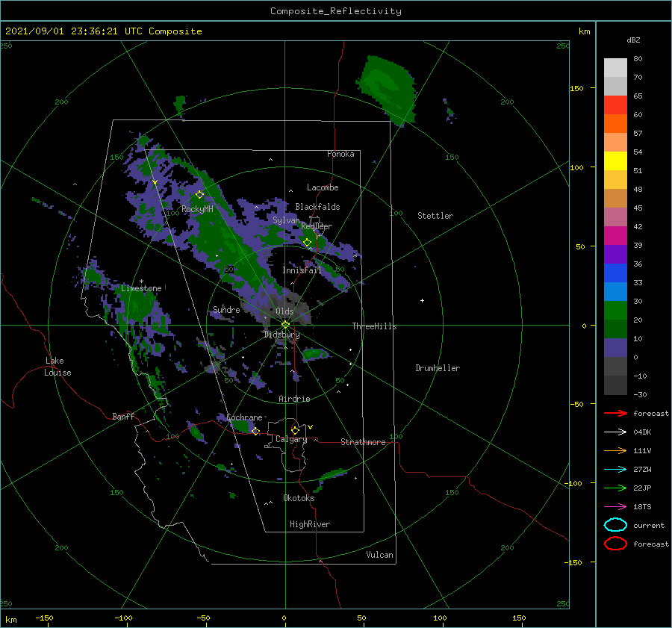
Task: Click the Blackfalds city label
Action: tap(317, 207)
